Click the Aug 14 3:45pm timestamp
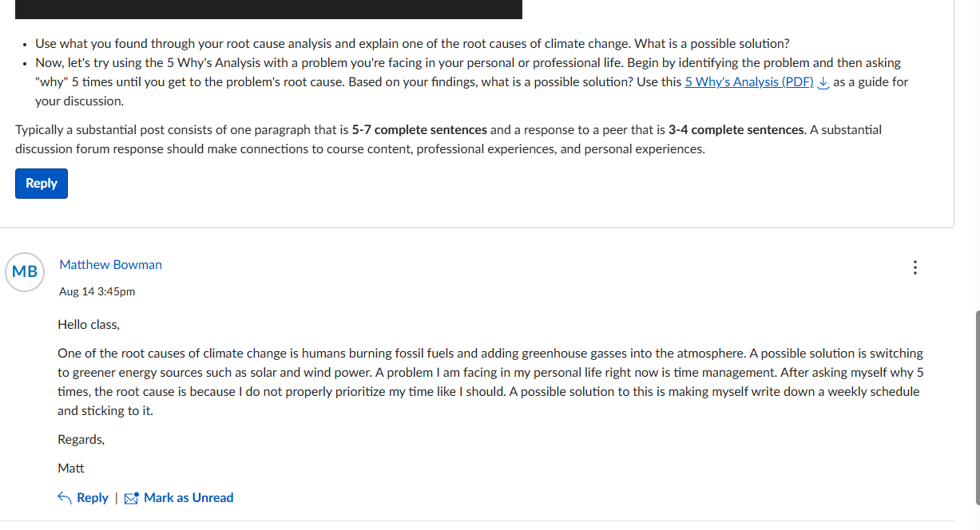Image resolution: width=980 pixels, height=530 pixels. point(97,291)
